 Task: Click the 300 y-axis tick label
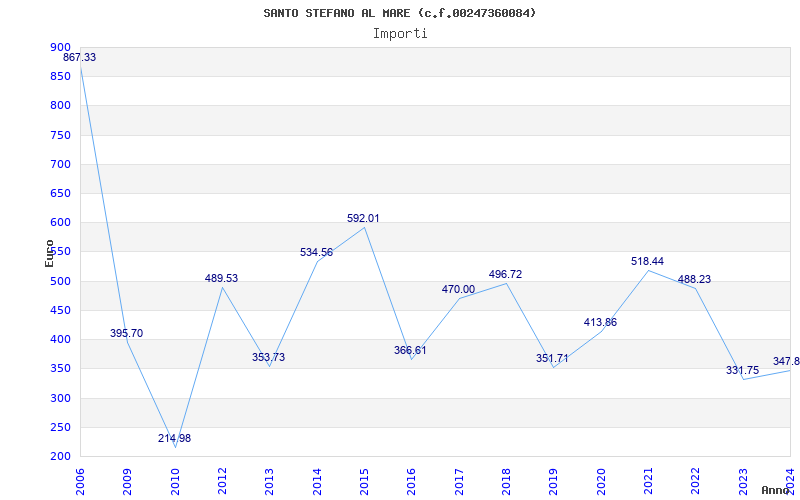(x=60, y=398)
